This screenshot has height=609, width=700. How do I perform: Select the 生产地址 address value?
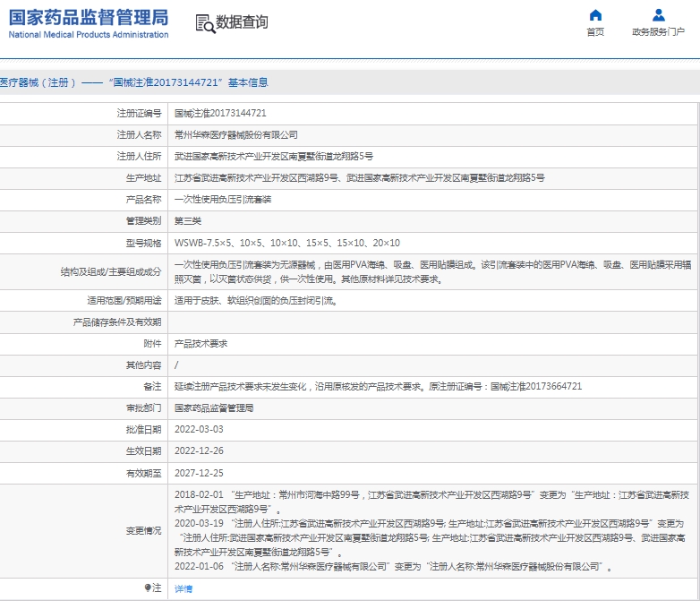point(359,177)
